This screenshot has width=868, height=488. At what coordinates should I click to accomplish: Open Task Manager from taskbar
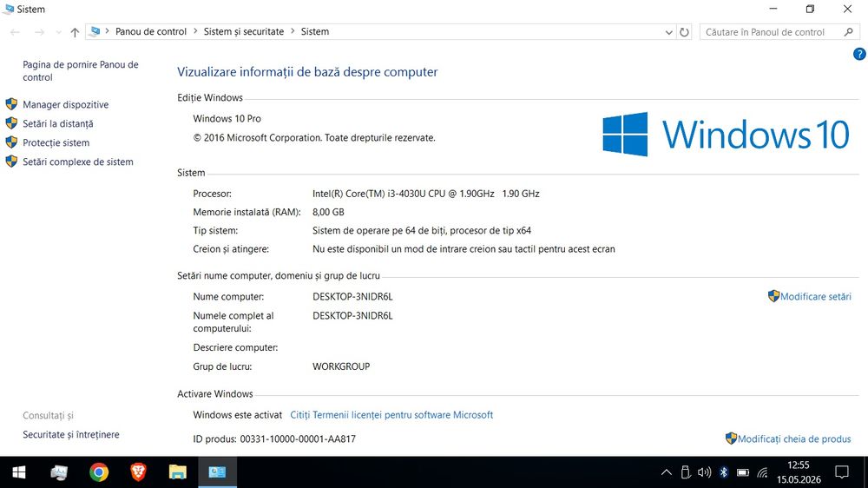point(59,472)
